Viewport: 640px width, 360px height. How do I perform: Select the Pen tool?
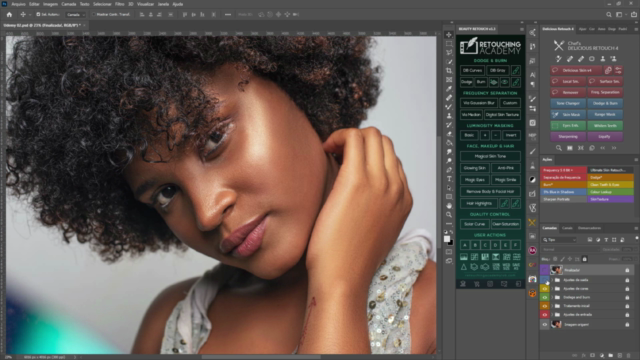(x=449, y=169)
